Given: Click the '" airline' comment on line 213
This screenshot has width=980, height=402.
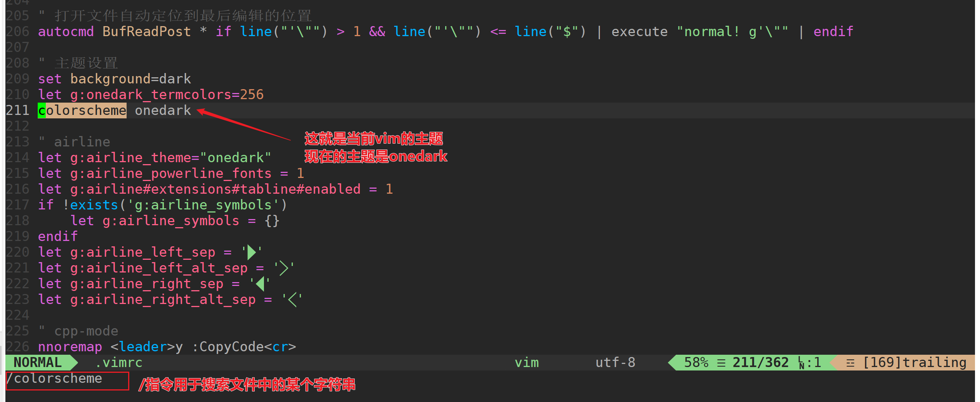Looking at the screenshot, I should (x=74, y=142).
